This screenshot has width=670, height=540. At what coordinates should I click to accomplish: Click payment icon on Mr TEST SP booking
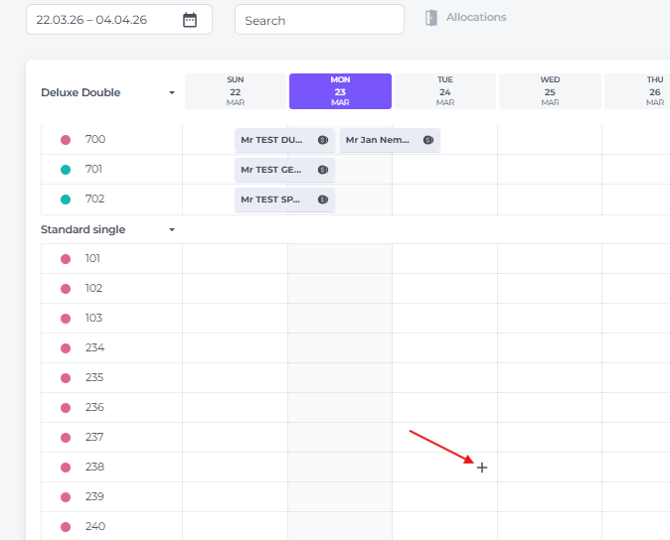(x=323, y=200)
